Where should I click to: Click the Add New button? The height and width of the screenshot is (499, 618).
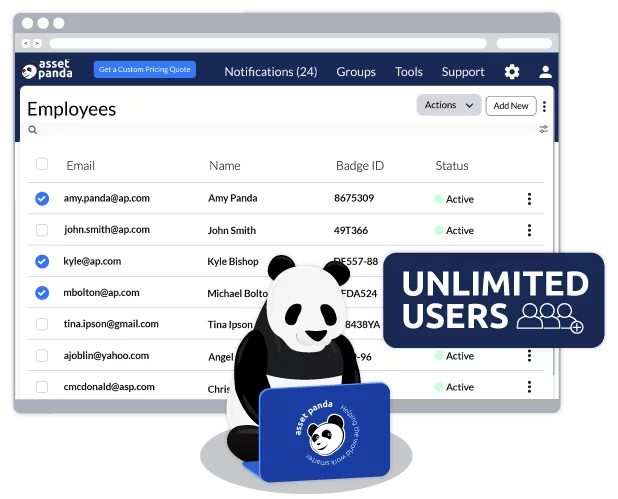click(x=511, y=106)
